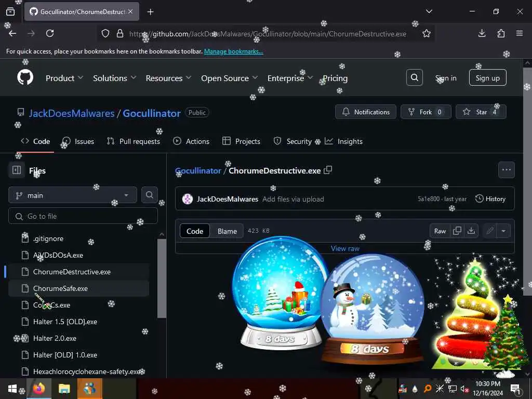Expand the Enterprise menu
The width and height of the screenshot is (532, 399).
(x=290, y=78)
